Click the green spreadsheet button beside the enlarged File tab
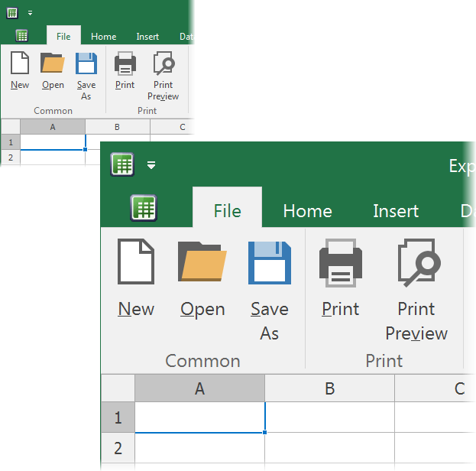476x471 pixels. (x=144, y=208)
